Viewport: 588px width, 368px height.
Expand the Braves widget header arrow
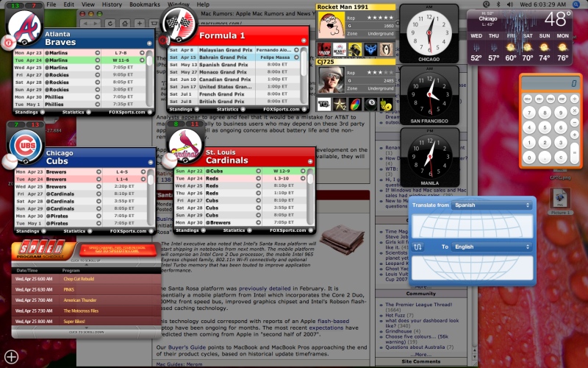(x=149, y=43)
